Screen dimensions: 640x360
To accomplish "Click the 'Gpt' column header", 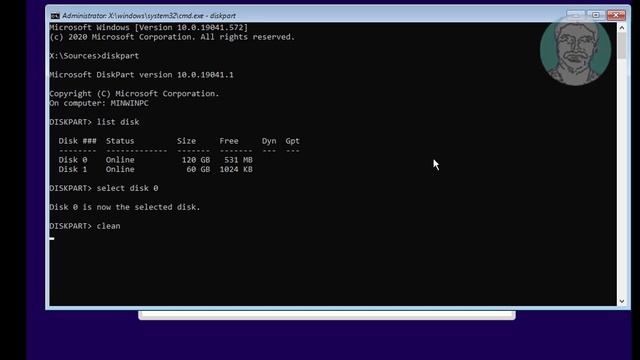I will click(x=293, y=141).
